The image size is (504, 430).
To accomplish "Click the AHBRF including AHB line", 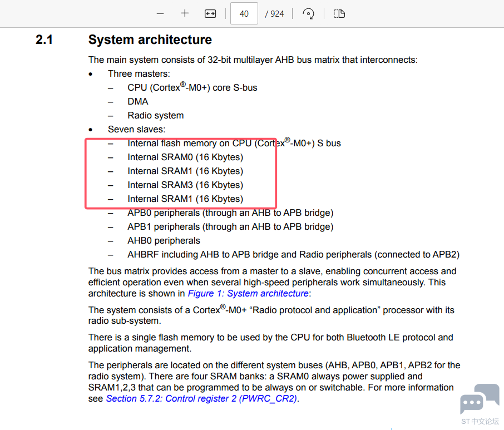I will 294,255.
